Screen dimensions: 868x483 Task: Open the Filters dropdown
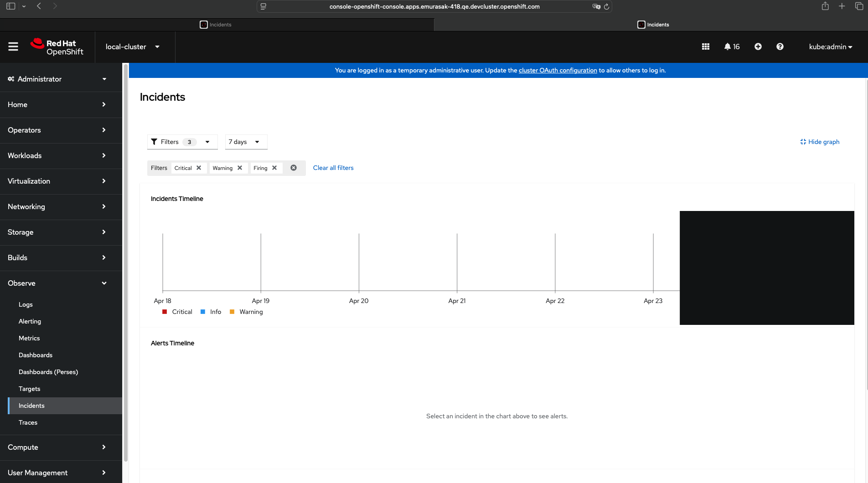tap(182, 142)
